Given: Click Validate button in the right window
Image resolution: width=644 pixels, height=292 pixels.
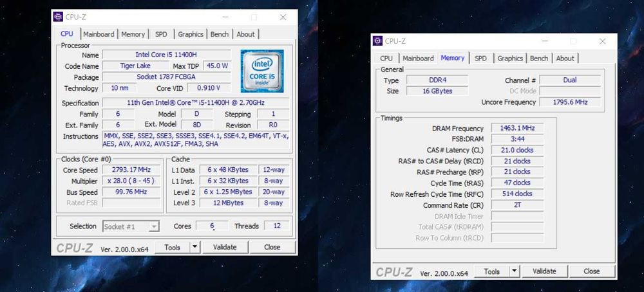Looking at the screenshot, I should point(544,271).
